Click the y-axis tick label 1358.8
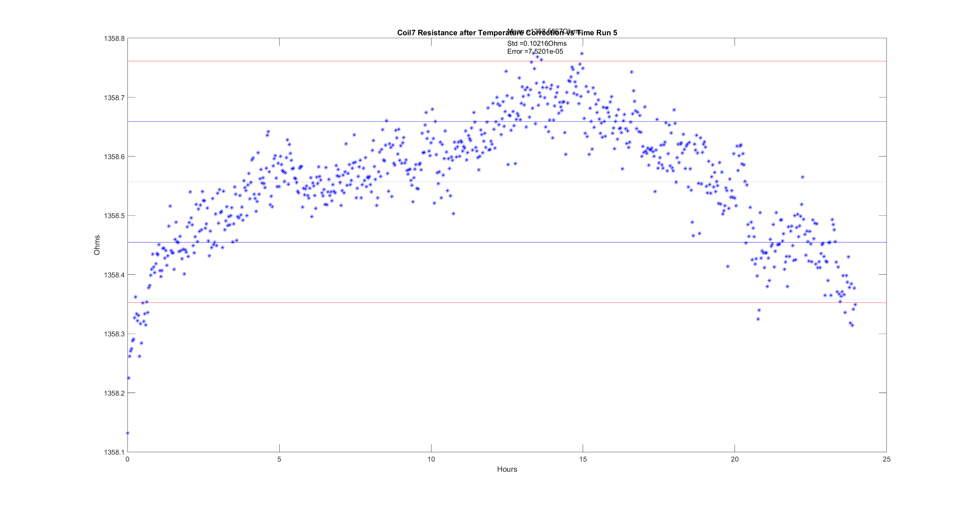Image resolution: width=980 pixels, height=508 pixels. (114, 39)
